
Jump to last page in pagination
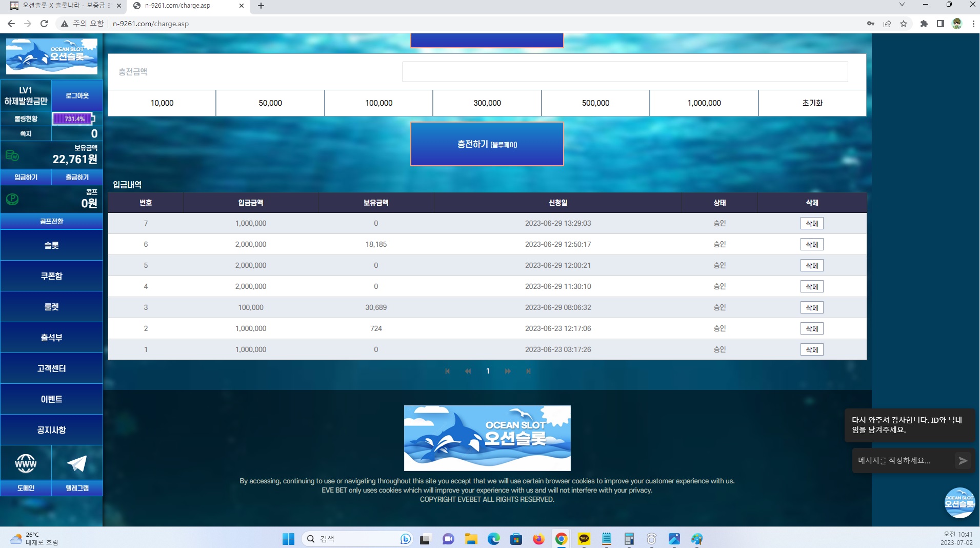tap(528, 371)
